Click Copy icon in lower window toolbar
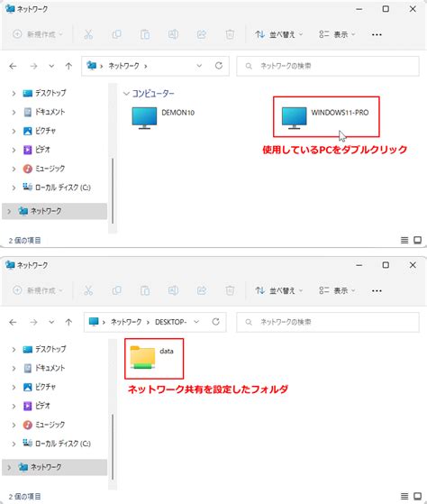Viewport: 427px width, 504px height. (116, 290)
